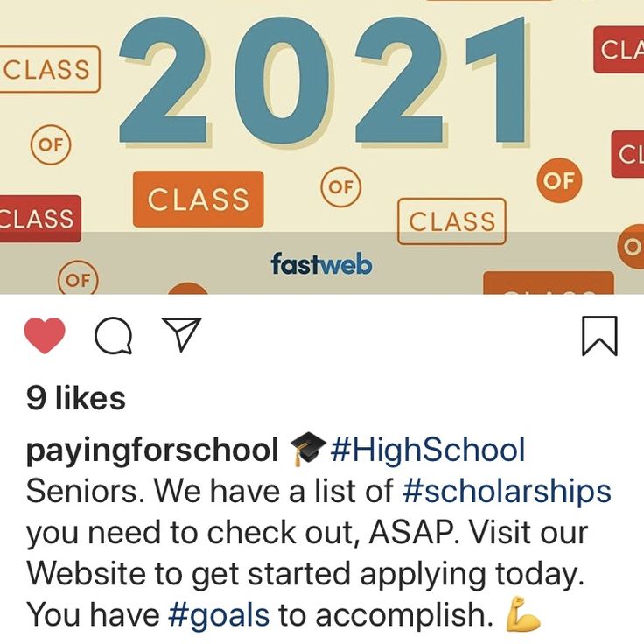Tap the orange filled CLASS badge
Viewport: 644px width, 644px height.
(199, 199)
